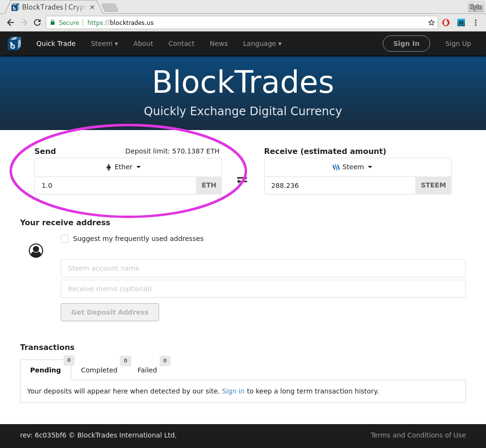The image size is (486, 448).
Task: Click the STEEM unit label
Action: tap(433, 186)
